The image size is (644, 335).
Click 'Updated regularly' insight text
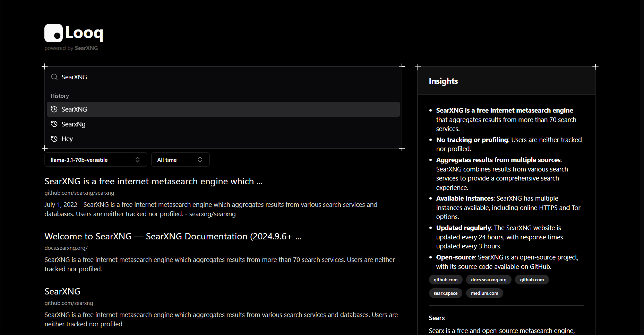pyautogui.click(x=464, y=228)
